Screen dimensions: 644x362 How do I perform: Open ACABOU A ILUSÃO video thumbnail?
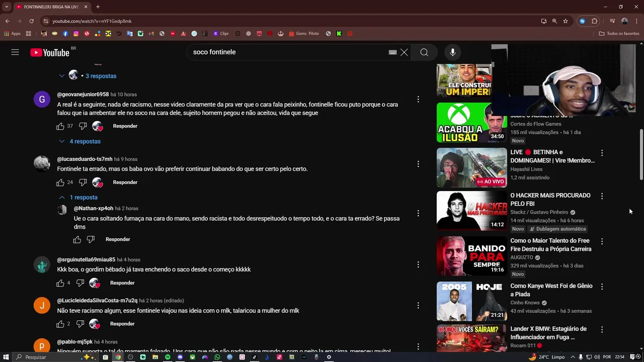tap(472, 123)
